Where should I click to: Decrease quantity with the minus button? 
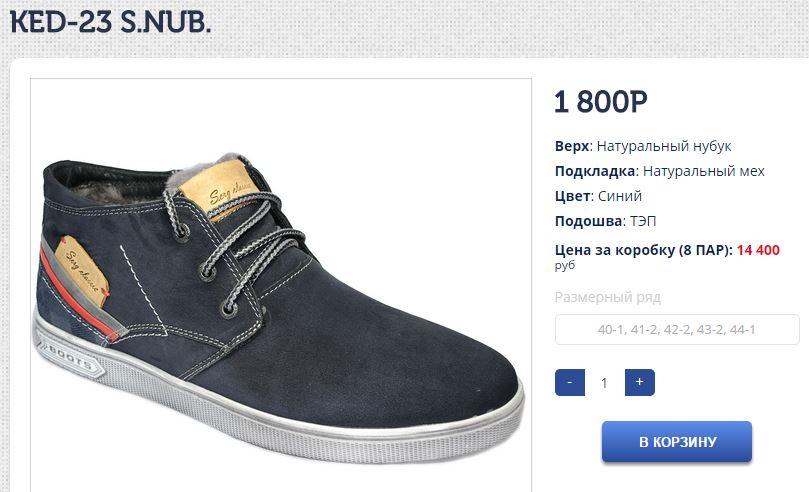pyautogui.click(x=570, y=382)
